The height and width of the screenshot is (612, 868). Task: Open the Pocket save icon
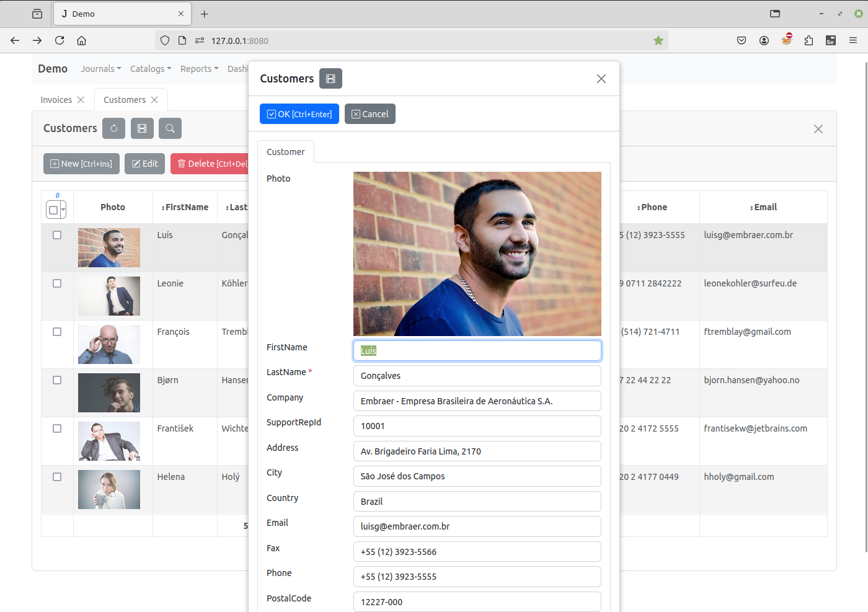(x=742, y=40)
